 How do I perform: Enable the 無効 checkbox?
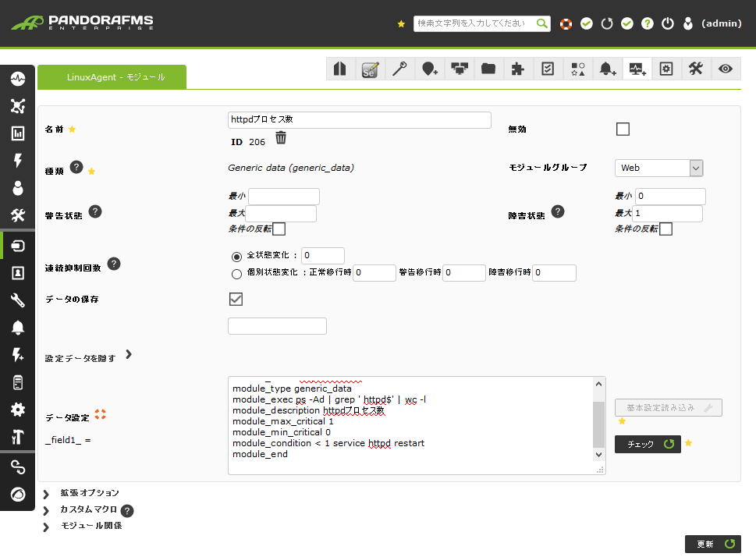pos(623,129)
